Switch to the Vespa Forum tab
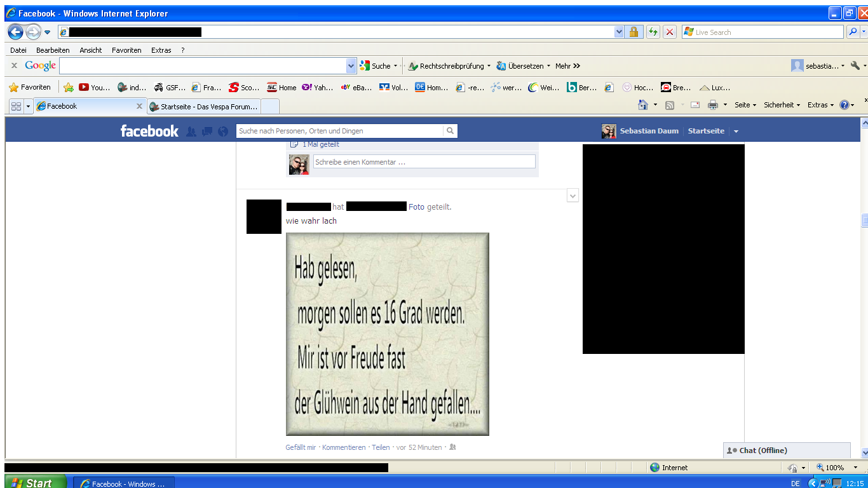Image resolution: width=868 pixels, height=488 pixels. coord(203,107)
